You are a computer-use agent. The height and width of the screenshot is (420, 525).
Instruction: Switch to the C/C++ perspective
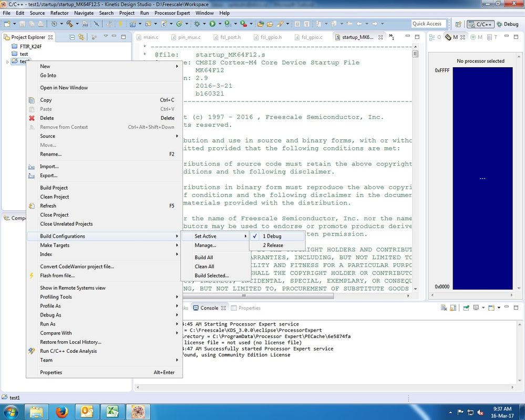click(480, 24)
